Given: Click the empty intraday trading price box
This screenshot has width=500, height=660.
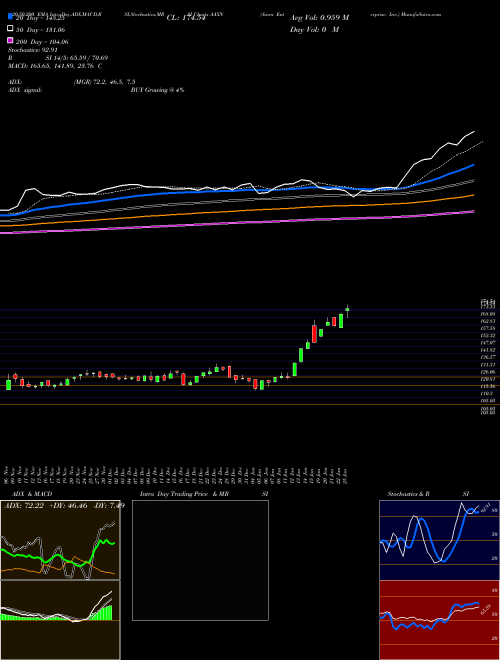Looking at the screenshot, I should [200, 560].
